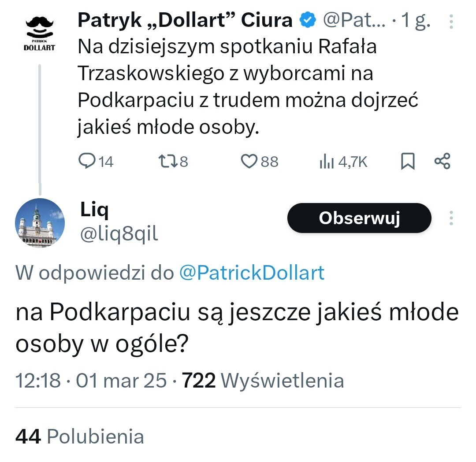Repost Patryk Dollart's tweet
Image resolution: width=476 pixels, height=462 pixels.
(x=167, y=162)
